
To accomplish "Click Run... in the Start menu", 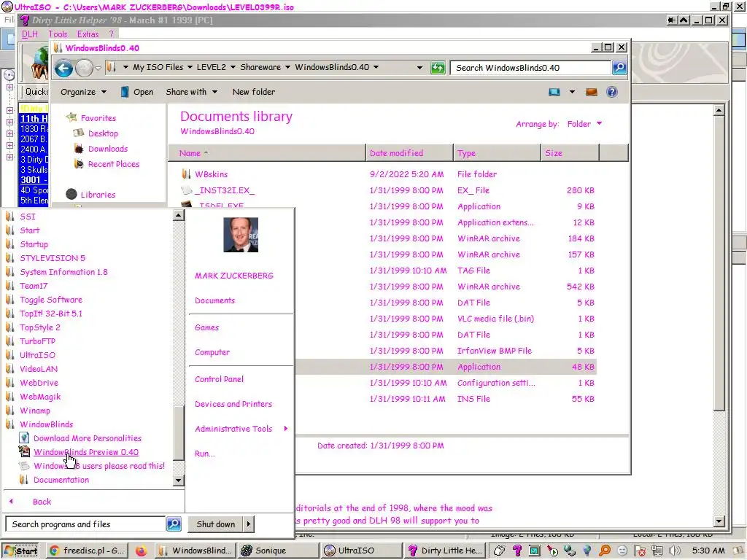I will click(x=205, y=454).
